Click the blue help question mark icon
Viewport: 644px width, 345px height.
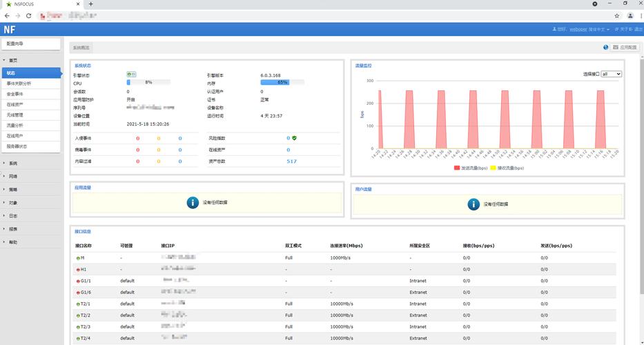(605, 47)
